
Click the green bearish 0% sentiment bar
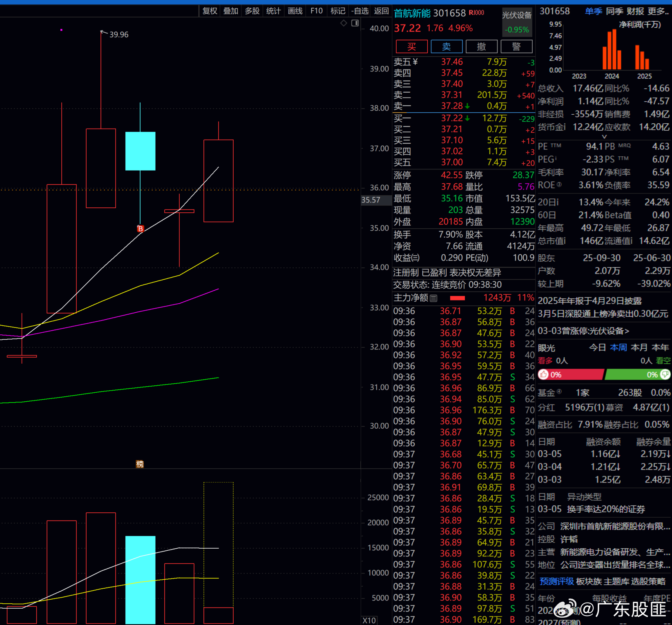coord(638,374)
